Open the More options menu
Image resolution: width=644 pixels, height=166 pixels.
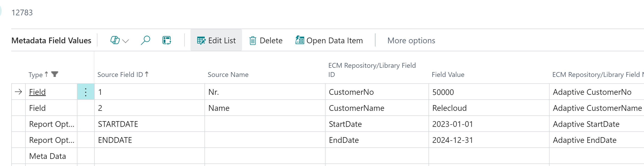411,40
